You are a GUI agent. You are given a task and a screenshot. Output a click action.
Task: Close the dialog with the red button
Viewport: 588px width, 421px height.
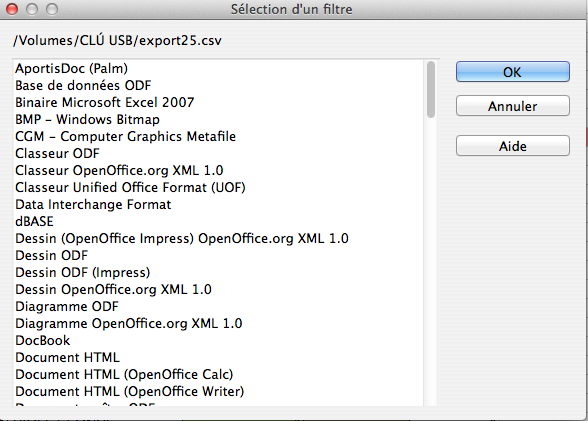(12, 9)
